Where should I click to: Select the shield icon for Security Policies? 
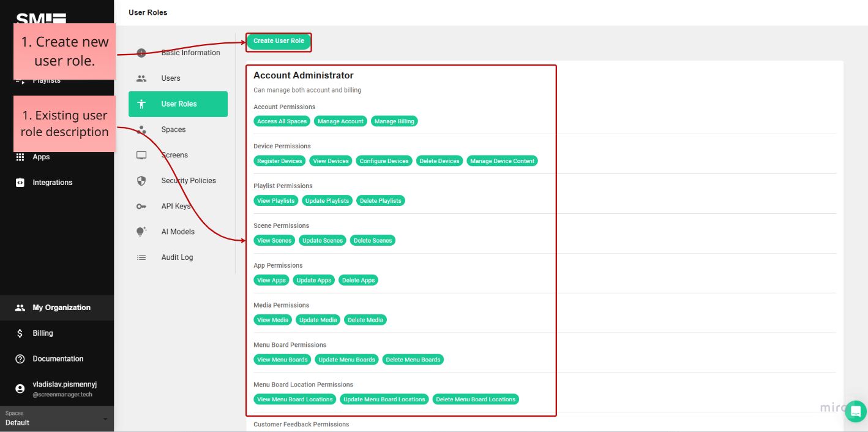point(141,180)
